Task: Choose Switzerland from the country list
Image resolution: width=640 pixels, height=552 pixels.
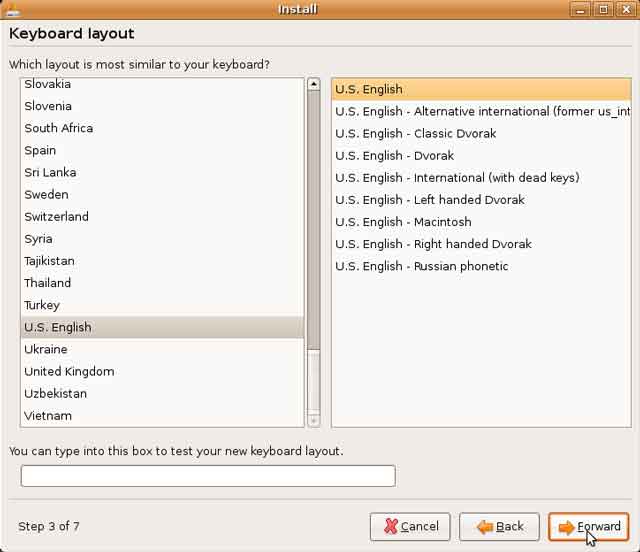Action: (56, 216)
